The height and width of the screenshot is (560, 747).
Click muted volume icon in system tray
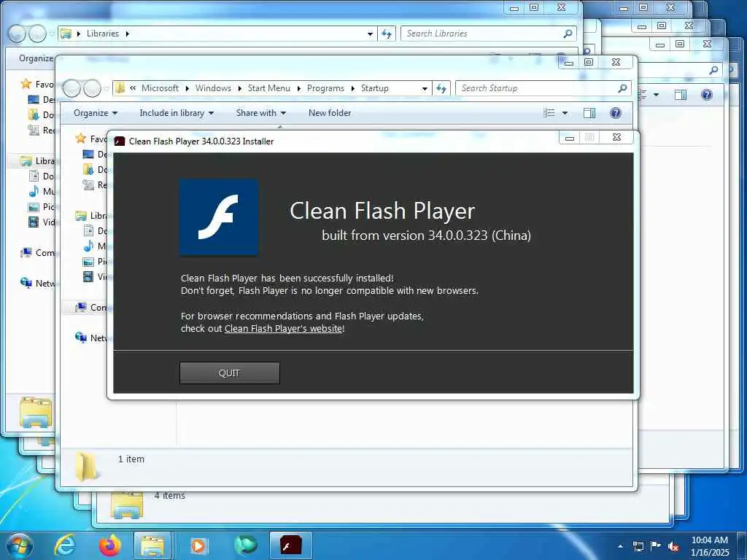(673, 546)
